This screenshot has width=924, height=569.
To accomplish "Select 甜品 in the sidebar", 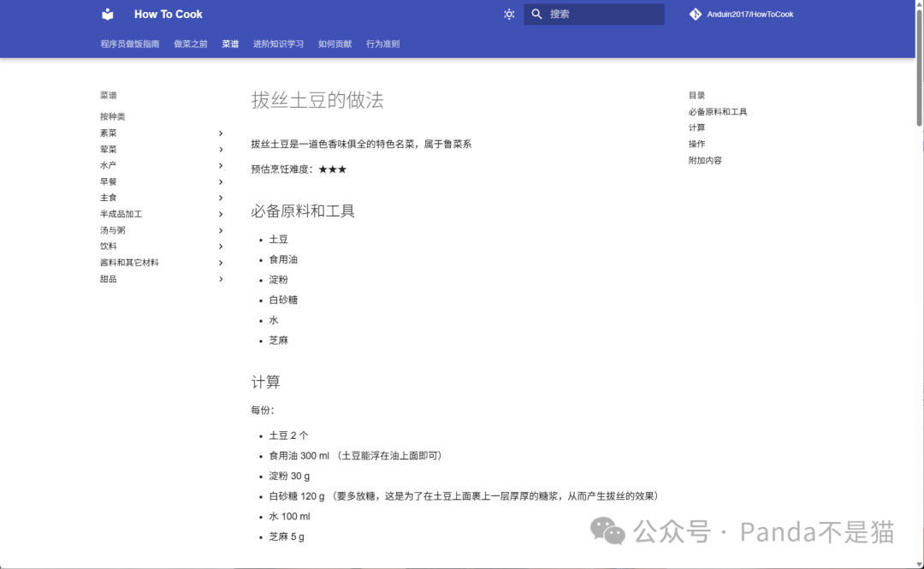I will [x=109, y=279].
